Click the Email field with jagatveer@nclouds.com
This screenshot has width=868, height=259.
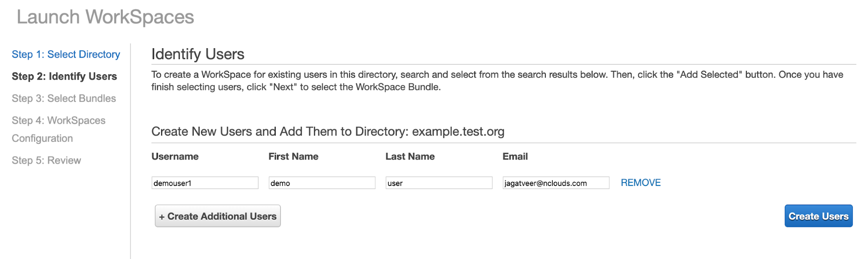(x=556, y=183)
